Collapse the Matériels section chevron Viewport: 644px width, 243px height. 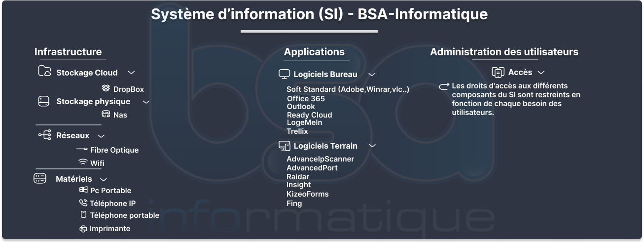pos(104,179)
